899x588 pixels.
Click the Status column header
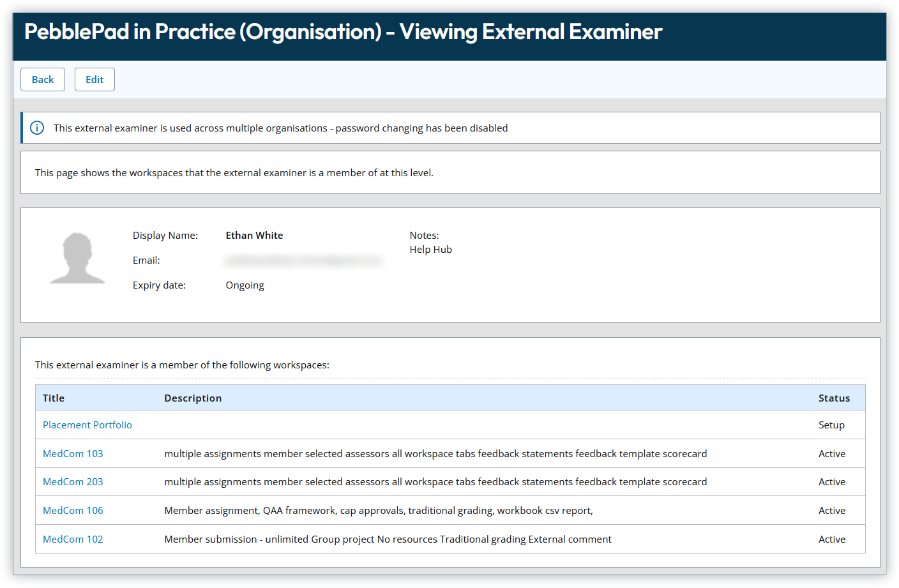click(x=834, y=398)
